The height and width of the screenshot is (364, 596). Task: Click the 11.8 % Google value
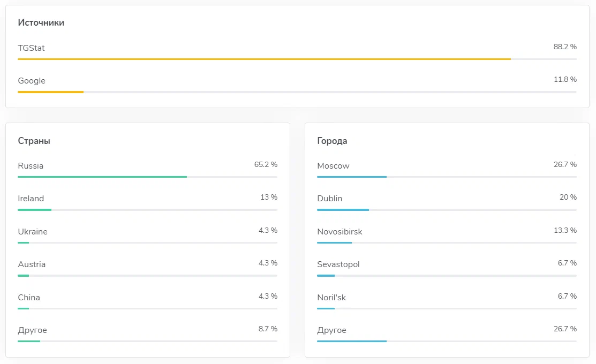(x=565, y=79)
